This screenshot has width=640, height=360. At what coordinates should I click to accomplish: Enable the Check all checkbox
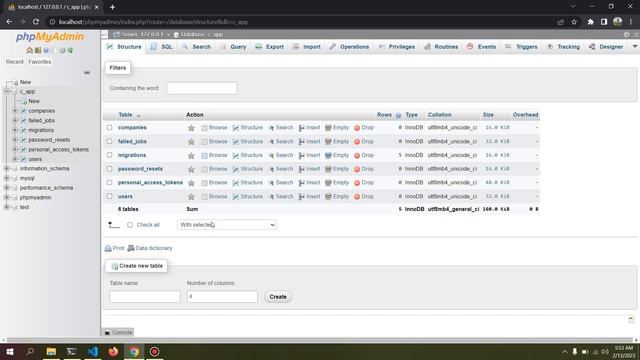pyautogui.click(x=130, y=225)
